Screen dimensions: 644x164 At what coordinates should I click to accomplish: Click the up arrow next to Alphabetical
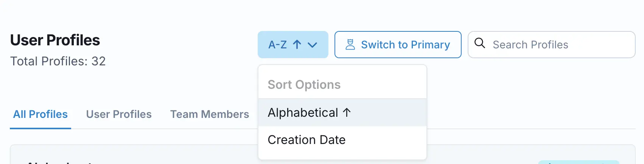(x=347, y=112)
